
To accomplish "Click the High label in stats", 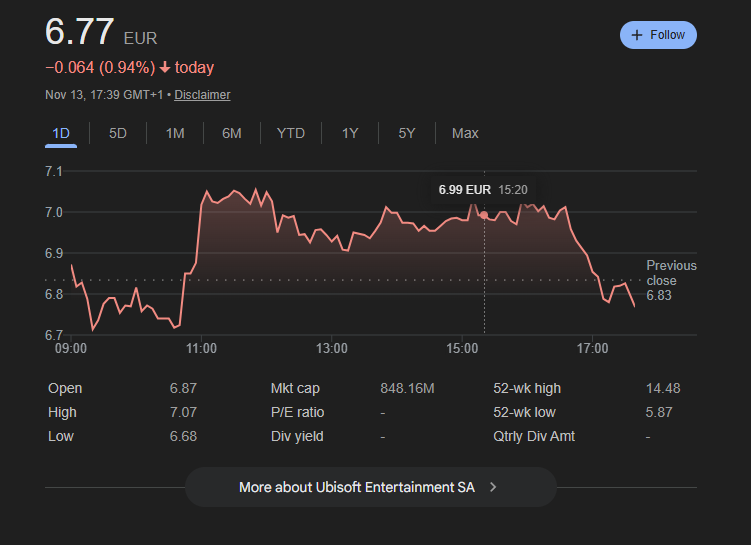I will (x=62, y=412).
